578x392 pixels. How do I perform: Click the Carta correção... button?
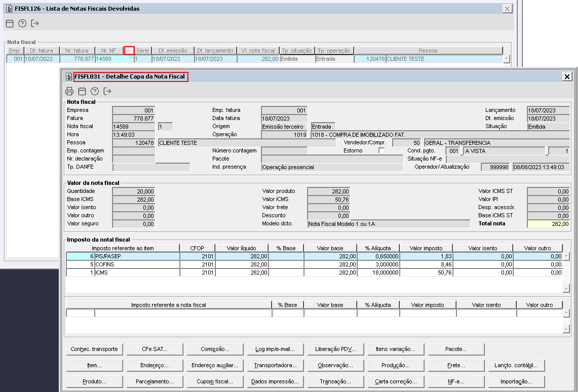tap(396, 381)
